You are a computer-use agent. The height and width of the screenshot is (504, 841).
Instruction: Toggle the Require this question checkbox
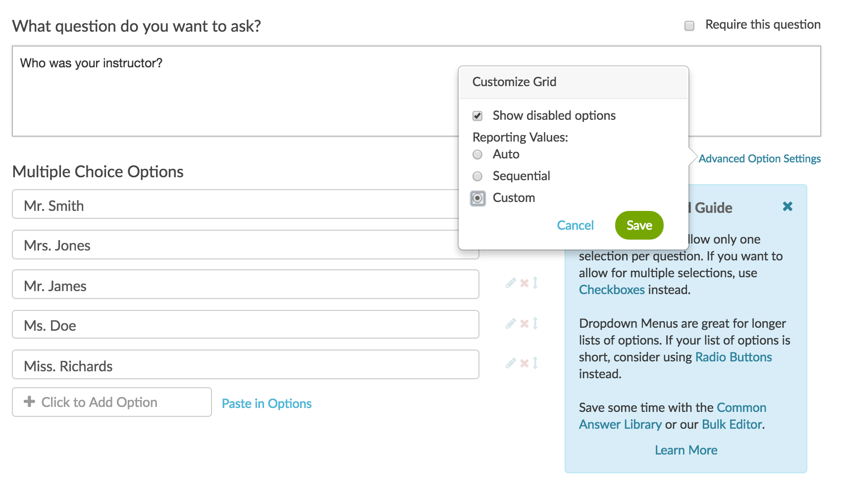coord(689,26)
